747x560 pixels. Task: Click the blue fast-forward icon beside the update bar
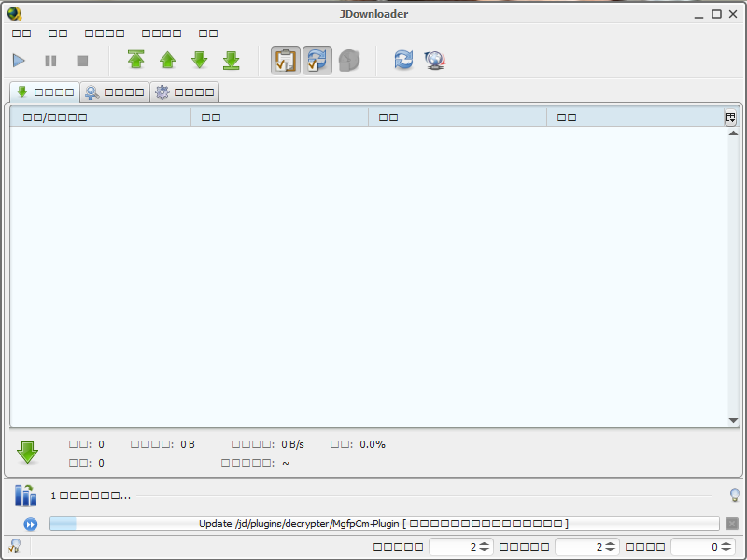click(31, 525)
